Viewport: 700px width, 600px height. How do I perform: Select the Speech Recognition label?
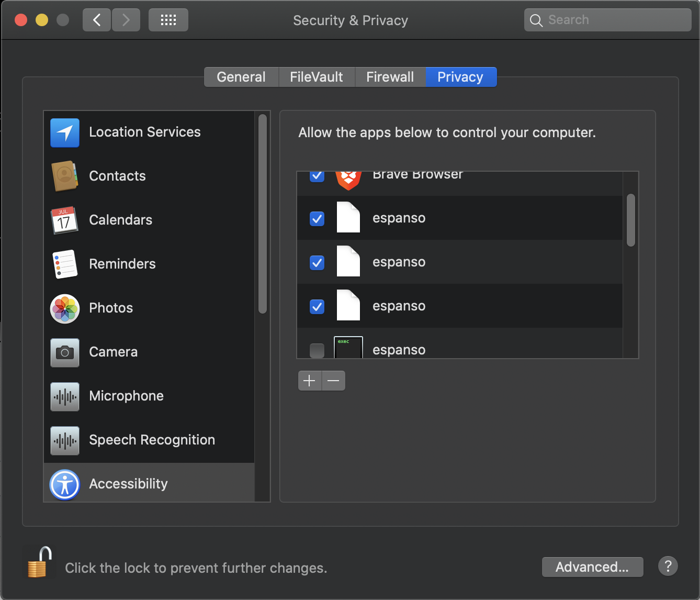click(x=152, y=440)
